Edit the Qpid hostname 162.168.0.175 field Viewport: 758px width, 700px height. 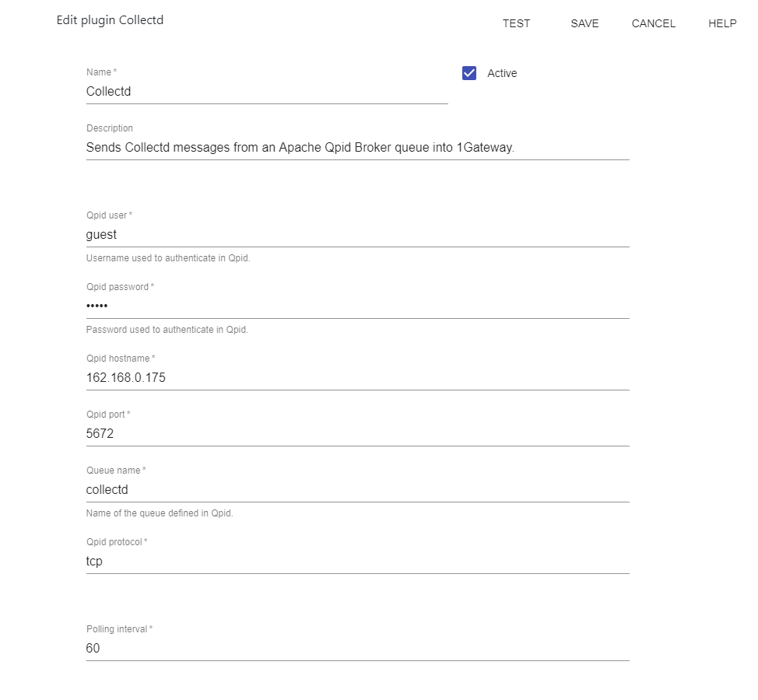(x=357, y=377)
